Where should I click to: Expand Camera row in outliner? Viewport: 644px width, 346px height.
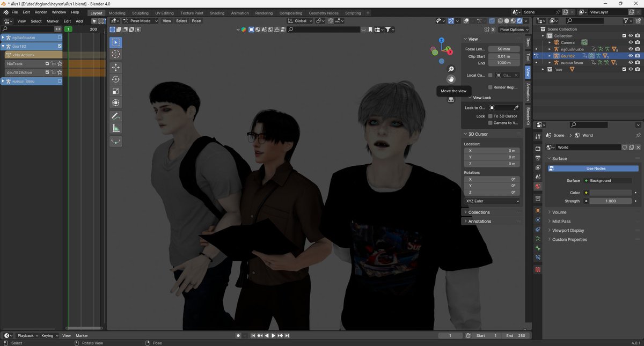tap(550, 42)
